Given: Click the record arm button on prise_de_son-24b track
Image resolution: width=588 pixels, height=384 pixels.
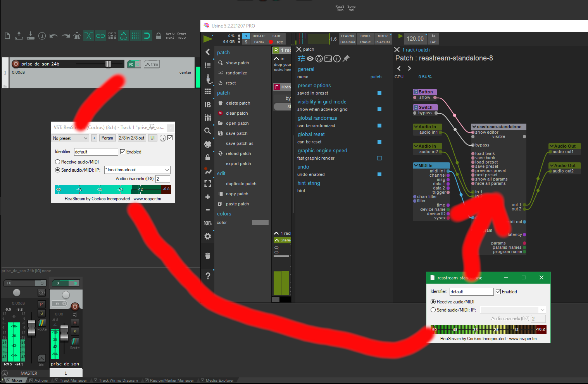Looking at the screenshot, I should point(16,64).
